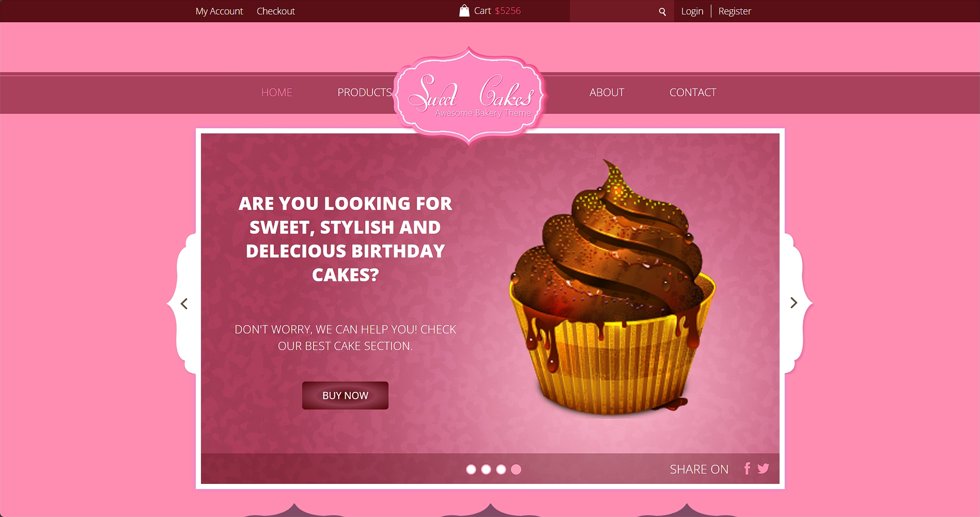Go to the Checkout link

coord(276,11)
